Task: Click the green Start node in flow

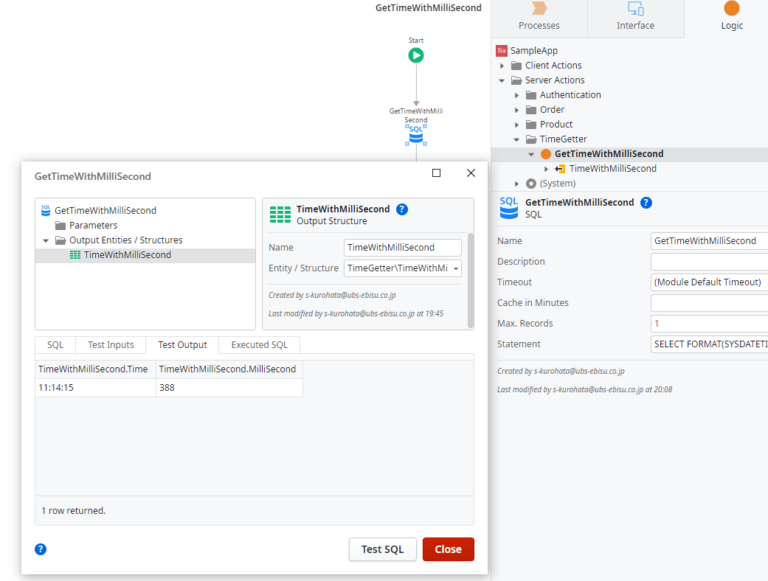Action: coord(416,55)
